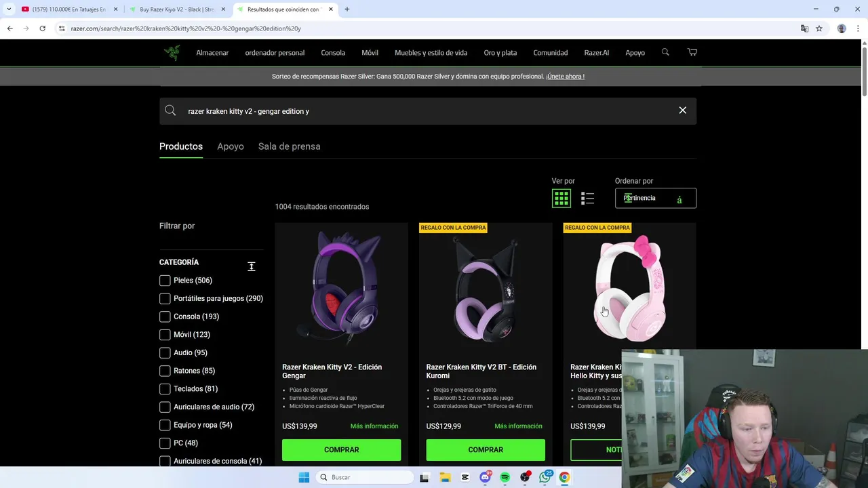Close the Buy Razer Kiyo V2 tab
This screenshot has height=488, width=868.
click(223, 9)
